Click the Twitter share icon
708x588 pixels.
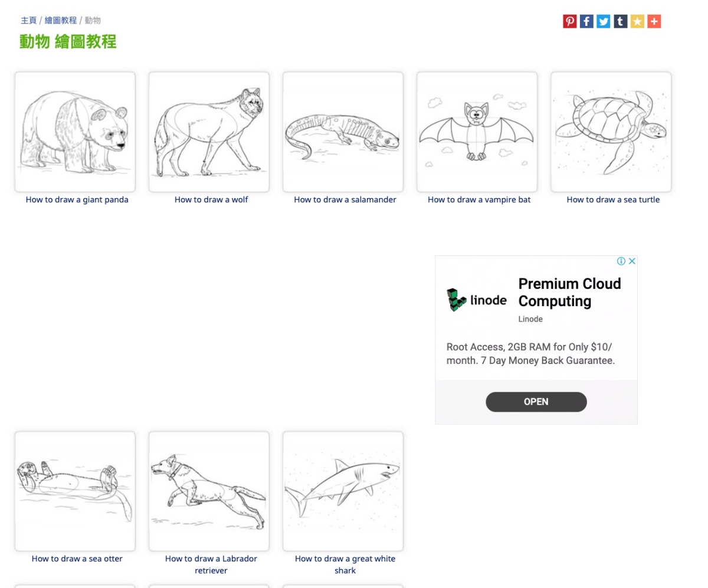point(603,22)
